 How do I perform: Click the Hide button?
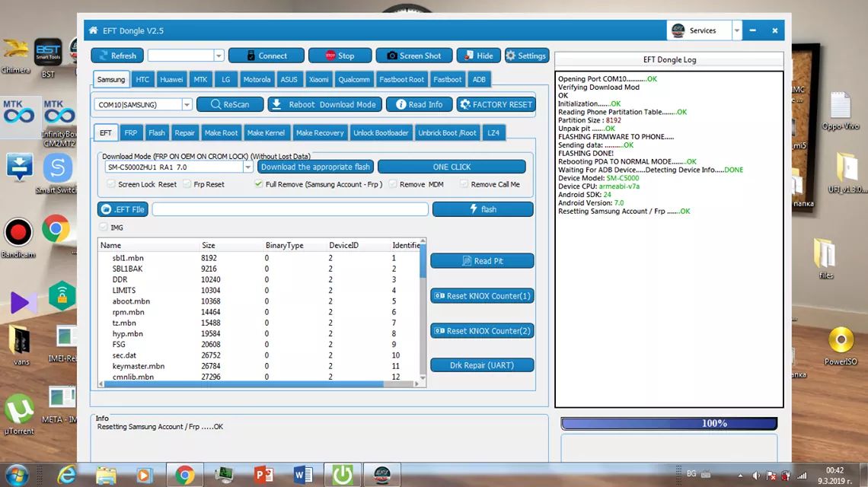coord(479,56)
